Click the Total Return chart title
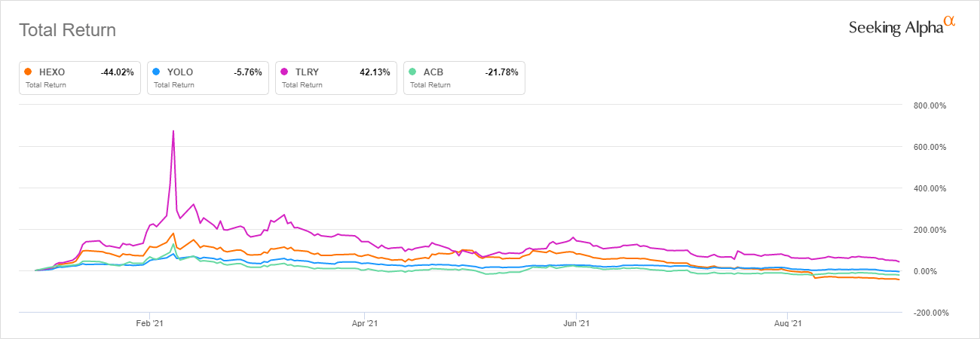The width and height of the screenshot is (980, 339). coord(67,31)
